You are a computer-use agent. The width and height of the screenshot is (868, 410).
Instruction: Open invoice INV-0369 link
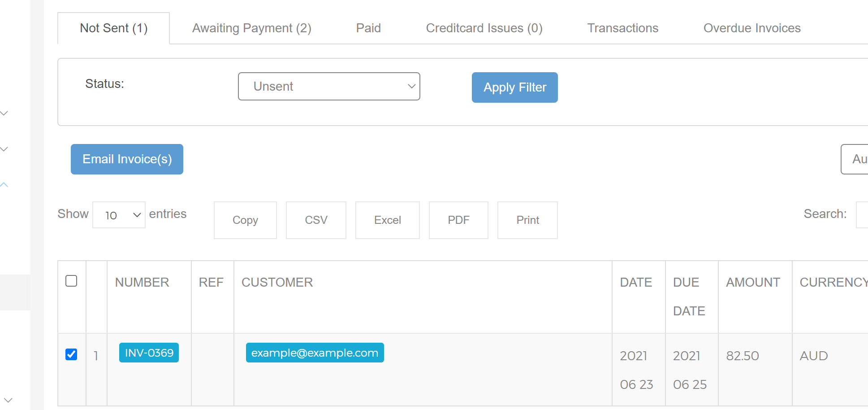(x=149, y=353)
